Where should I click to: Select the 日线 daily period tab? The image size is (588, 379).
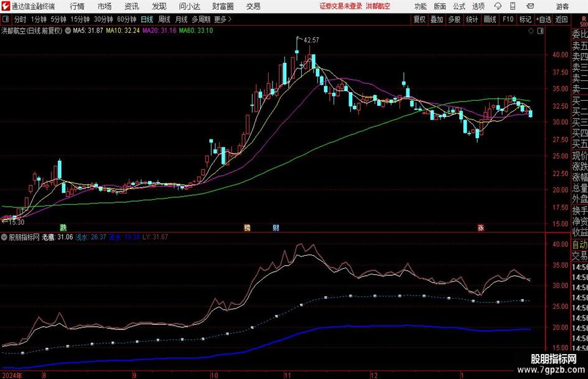click(147, 19)
